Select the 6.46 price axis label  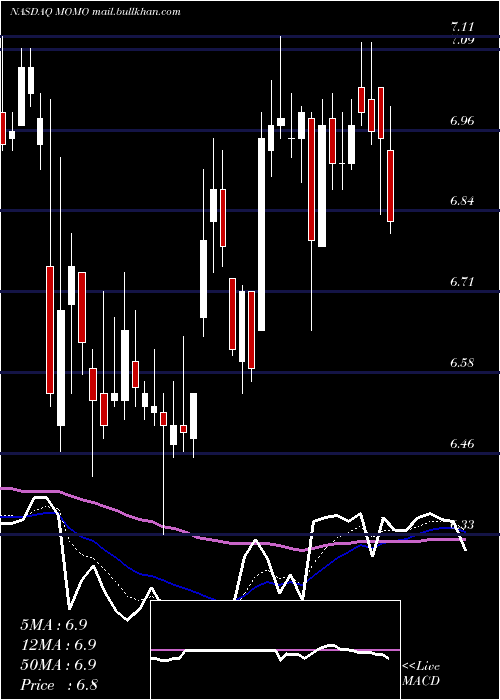tap(462, 444)
